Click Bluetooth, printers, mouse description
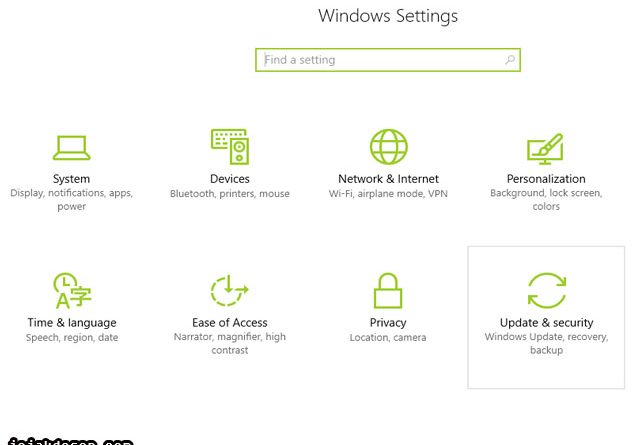 pyautogui.click(x=230, y=194)
